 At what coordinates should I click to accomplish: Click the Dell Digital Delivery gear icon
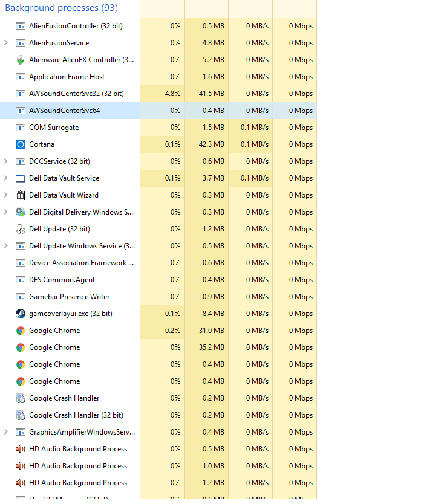[20, 212]
